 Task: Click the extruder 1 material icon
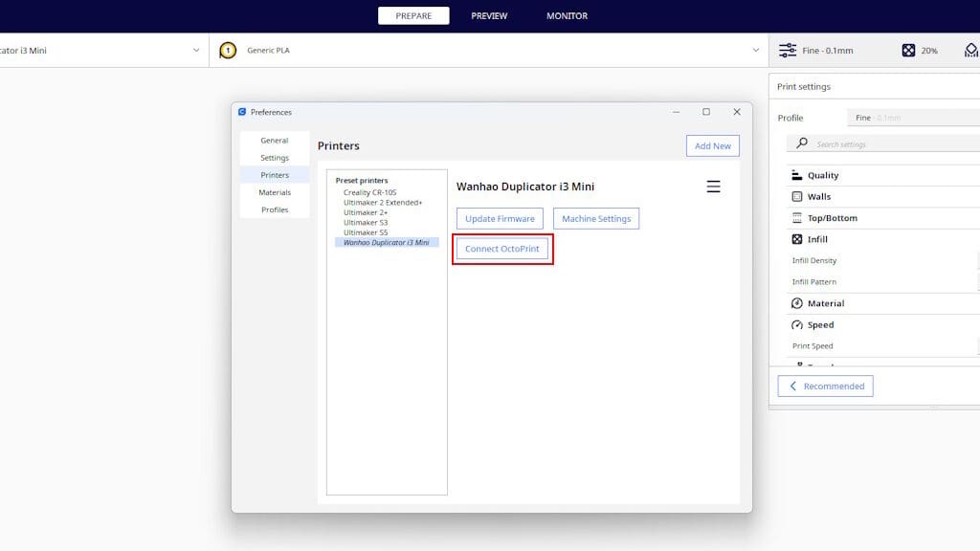[228, 50]
